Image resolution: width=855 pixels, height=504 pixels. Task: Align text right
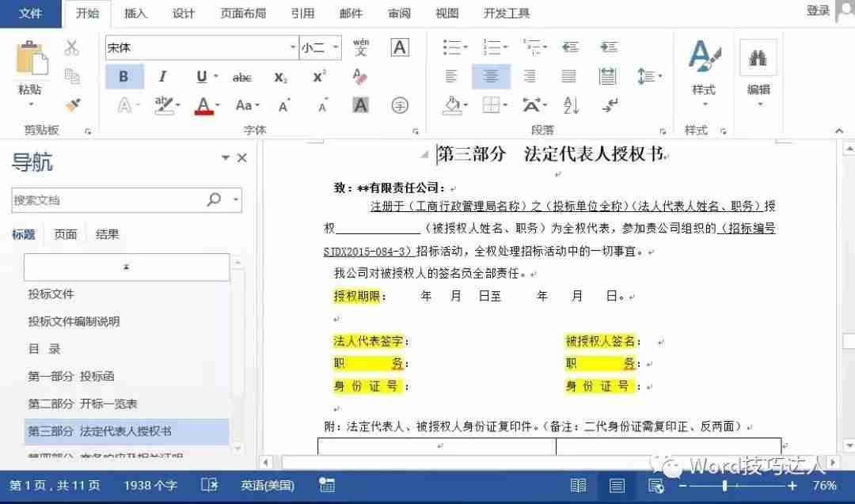click(x=530, y=76)
